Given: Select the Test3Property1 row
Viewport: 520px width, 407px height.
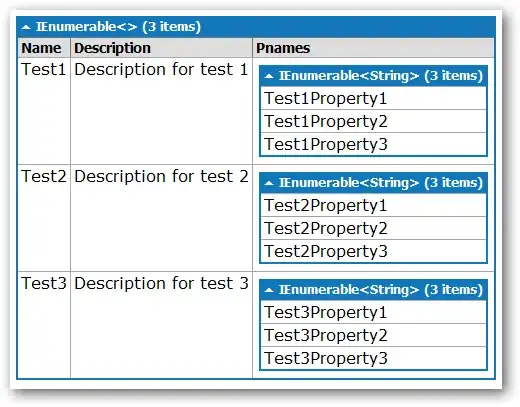Looking at the screenshot, I should pyautogui.click(x=373, y=312).
